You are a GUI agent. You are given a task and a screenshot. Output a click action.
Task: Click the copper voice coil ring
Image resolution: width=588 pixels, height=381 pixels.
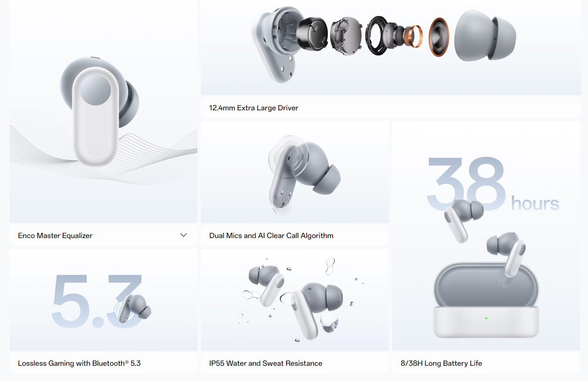pos(413,36)
